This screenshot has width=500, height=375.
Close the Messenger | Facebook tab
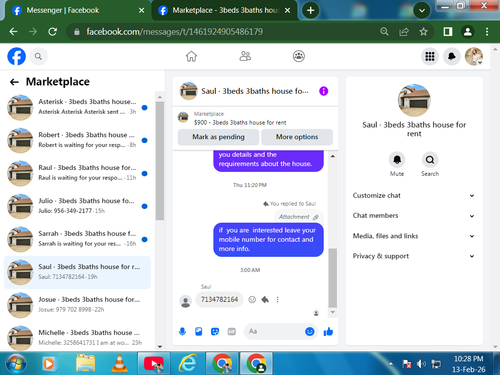(141, 11)
